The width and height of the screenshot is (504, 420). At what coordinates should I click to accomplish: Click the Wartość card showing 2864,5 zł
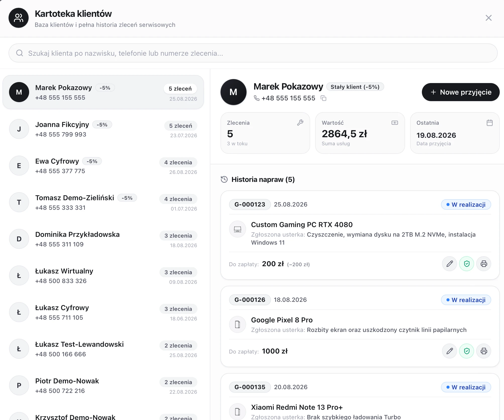pos(360,133)
